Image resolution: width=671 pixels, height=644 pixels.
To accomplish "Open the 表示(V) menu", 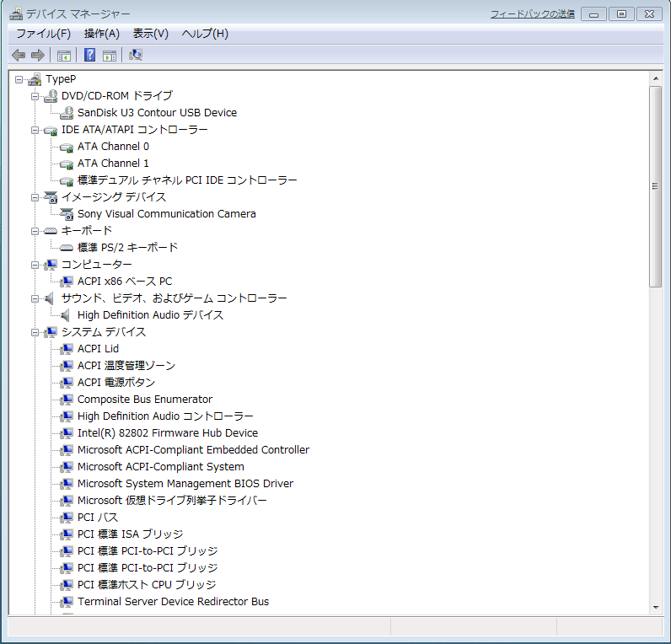I will pyautogui.click(x=151, y=34).
